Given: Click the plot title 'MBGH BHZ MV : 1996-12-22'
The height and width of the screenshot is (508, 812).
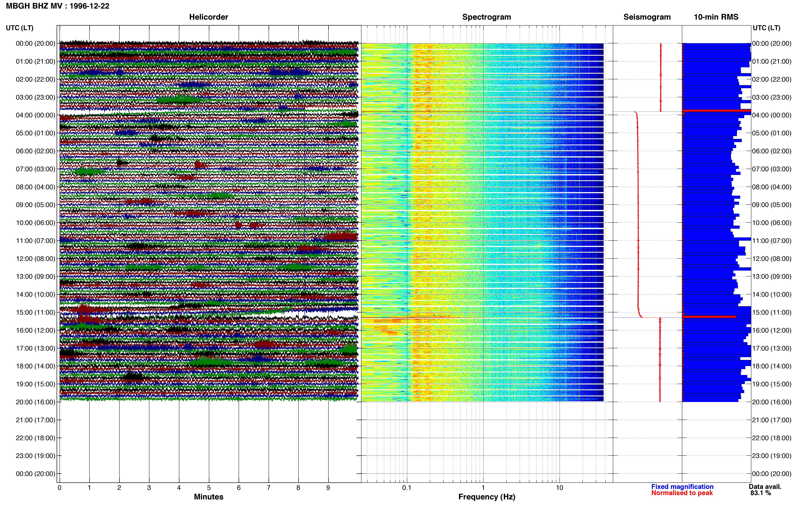Looking at the screenshot, I should click(x=57, y=6).
